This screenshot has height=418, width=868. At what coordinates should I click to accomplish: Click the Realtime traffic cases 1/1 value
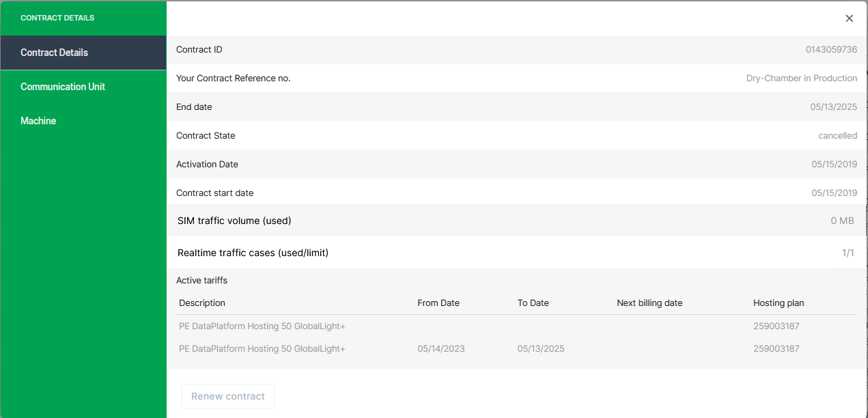[848, 253]
